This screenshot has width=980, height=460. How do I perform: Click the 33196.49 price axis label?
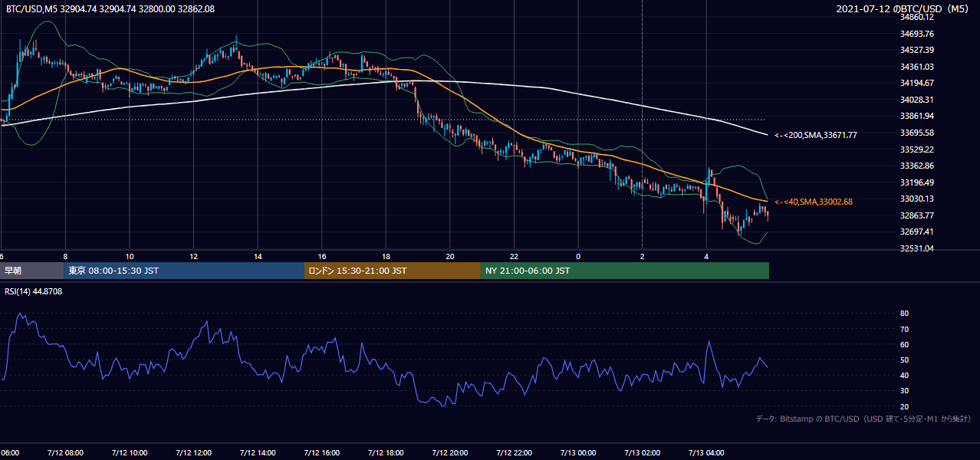click(916, 182)
